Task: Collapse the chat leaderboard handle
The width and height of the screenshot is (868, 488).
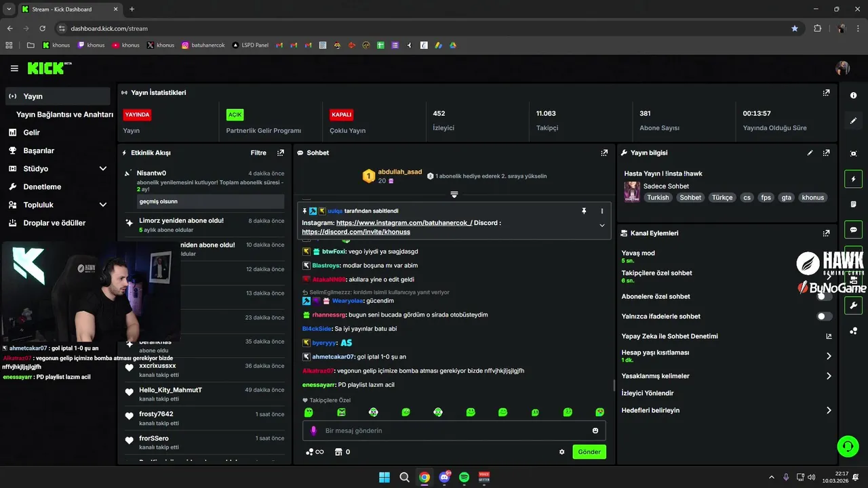Action: (454, 195)
